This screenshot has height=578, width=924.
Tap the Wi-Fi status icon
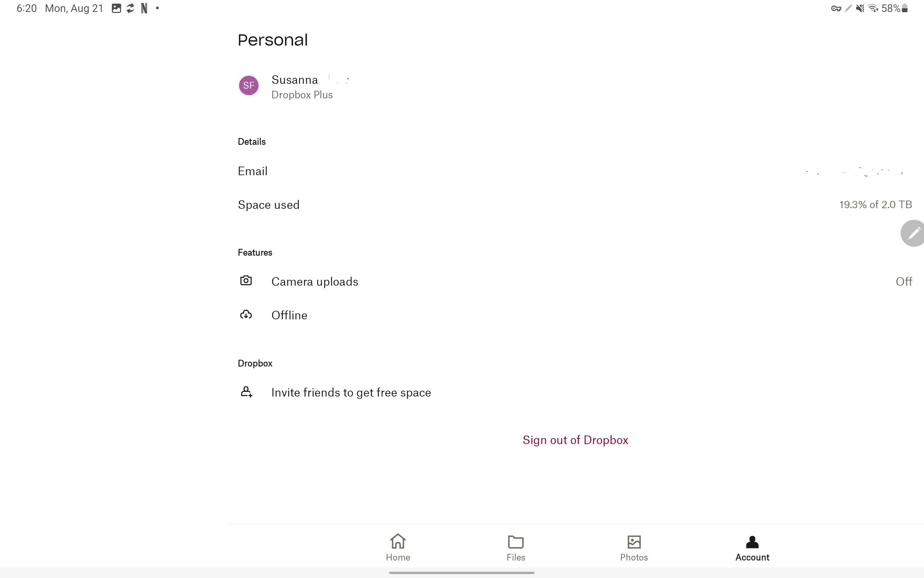pyautogui.click(x=873, y=8)
